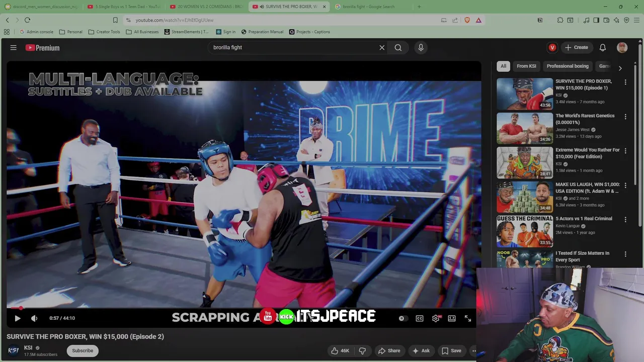Open KSI channel avatar
Image resolution: width=644 pixels, height=362 pixels.
14,351
